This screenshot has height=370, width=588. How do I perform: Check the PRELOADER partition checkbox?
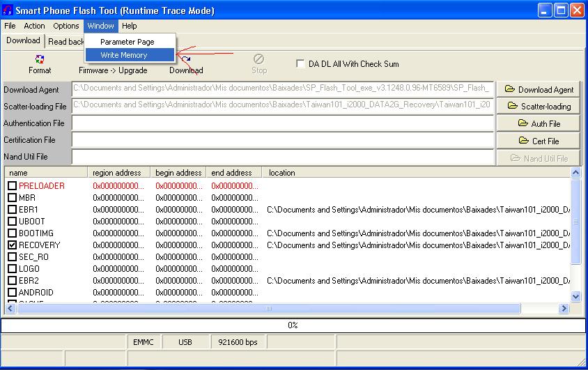point(13,185)
